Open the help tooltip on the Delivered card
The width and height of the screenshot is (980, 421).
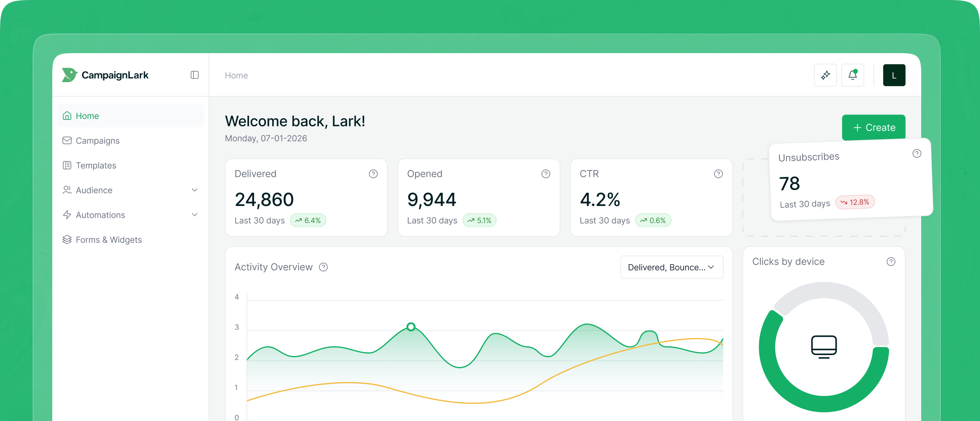(373, 174)
